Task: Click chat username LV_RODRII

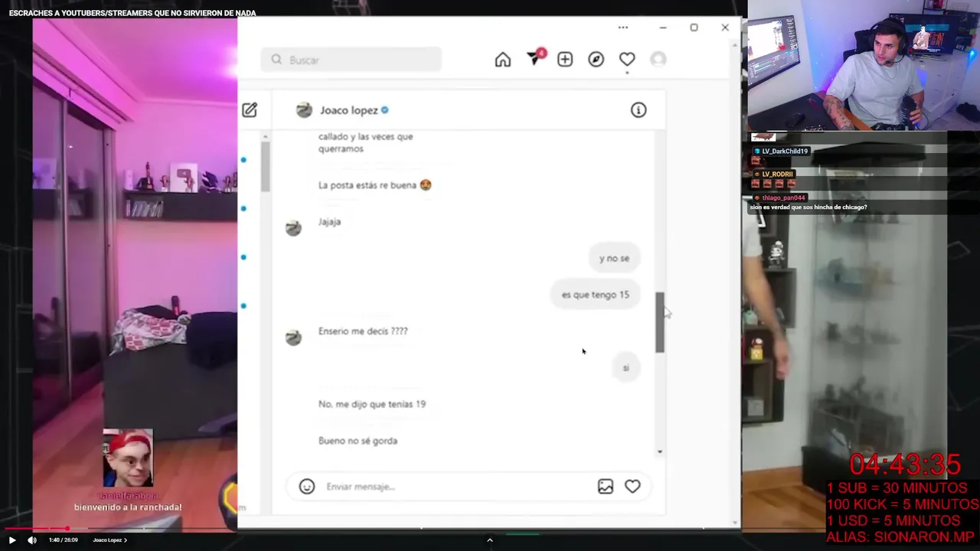Action: [x=777, y=174]
